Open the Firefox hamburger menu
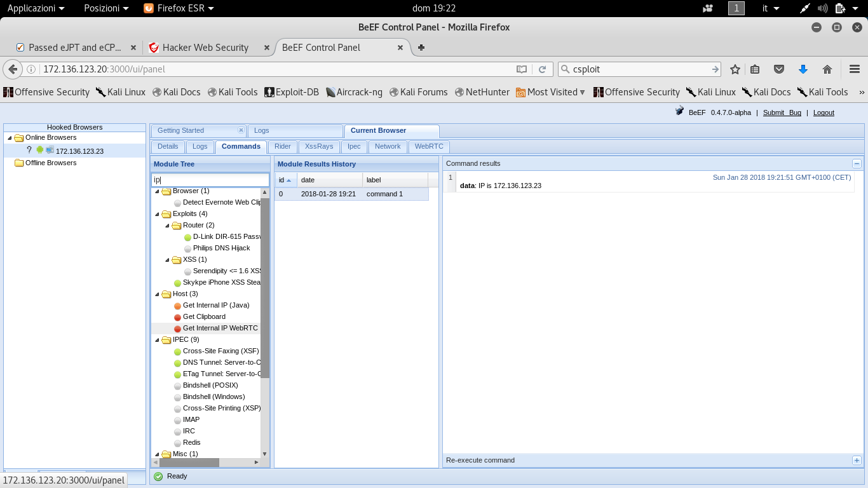868x488 pixels. [x=855, y=69]
